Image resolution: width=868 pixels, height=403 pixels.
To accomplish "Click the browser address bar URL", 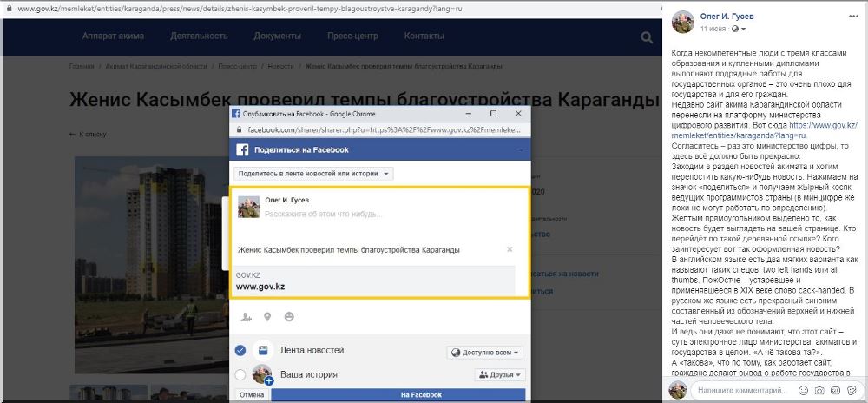I will pyautogui.click(x=240, y=9).
